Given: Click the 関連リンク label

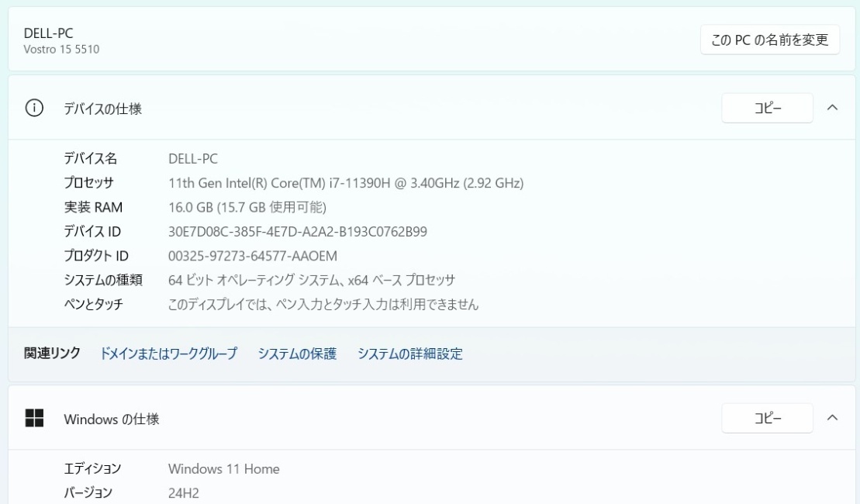Looking at the screenshot, I should (x=52, y=353).
